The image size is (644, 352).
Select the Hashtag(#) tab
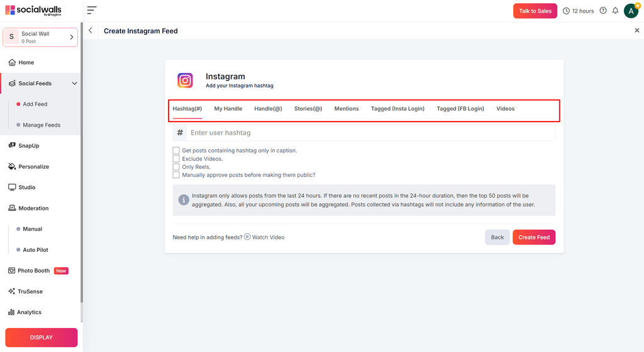(x=187, y=109)
